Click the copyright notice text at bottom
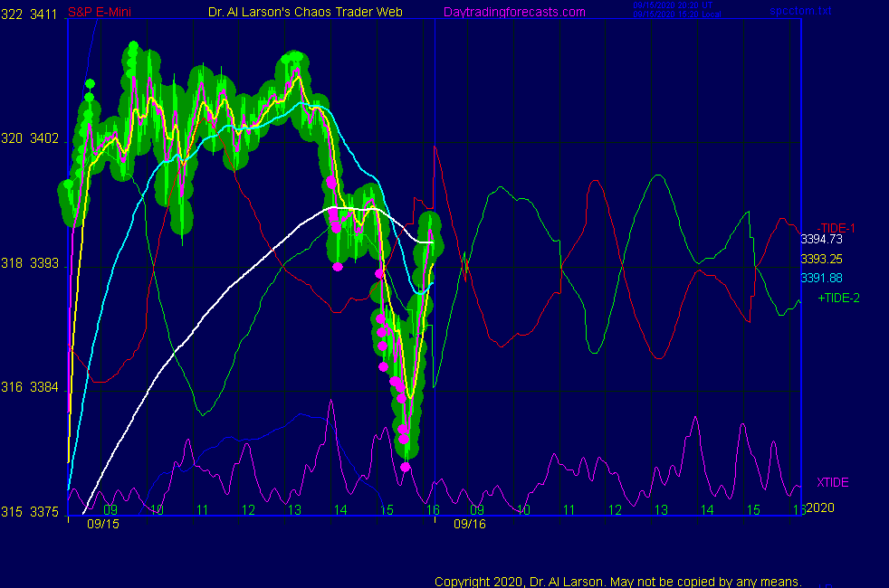The image size is (889, 588). pos(617,582)
